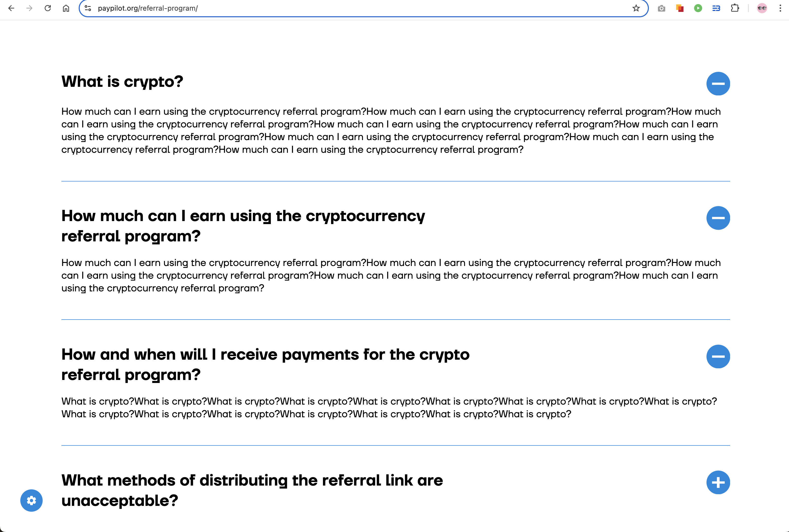Click the blue striped extension icon
This screenshot has height=532, width=789.
(x=716, y=8)
